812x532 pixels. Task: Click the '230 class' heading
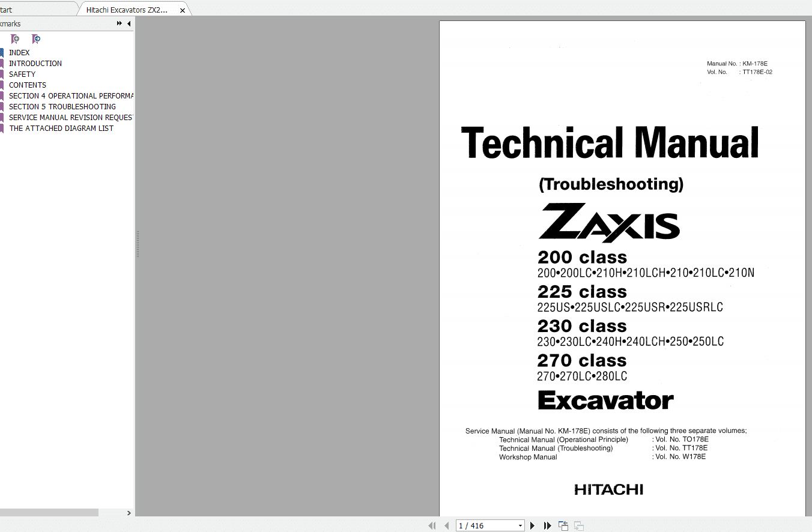pos(582,326)
